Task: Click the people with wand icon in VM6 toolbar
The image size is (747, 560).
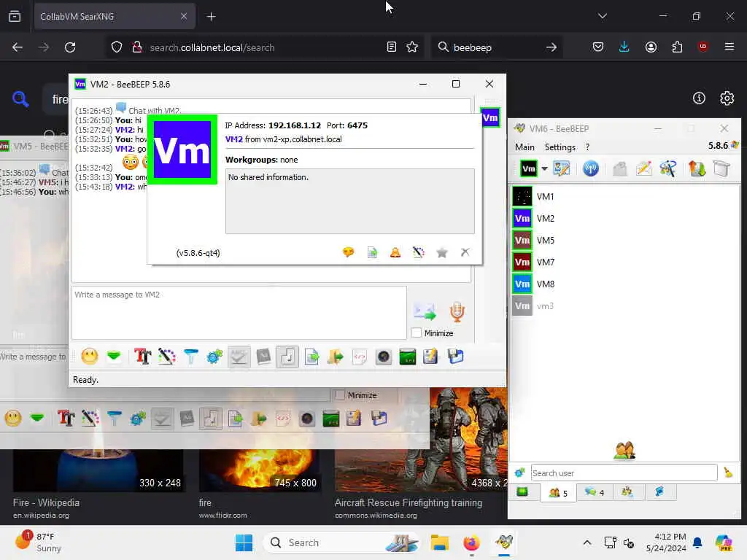Action: point(668,168)
